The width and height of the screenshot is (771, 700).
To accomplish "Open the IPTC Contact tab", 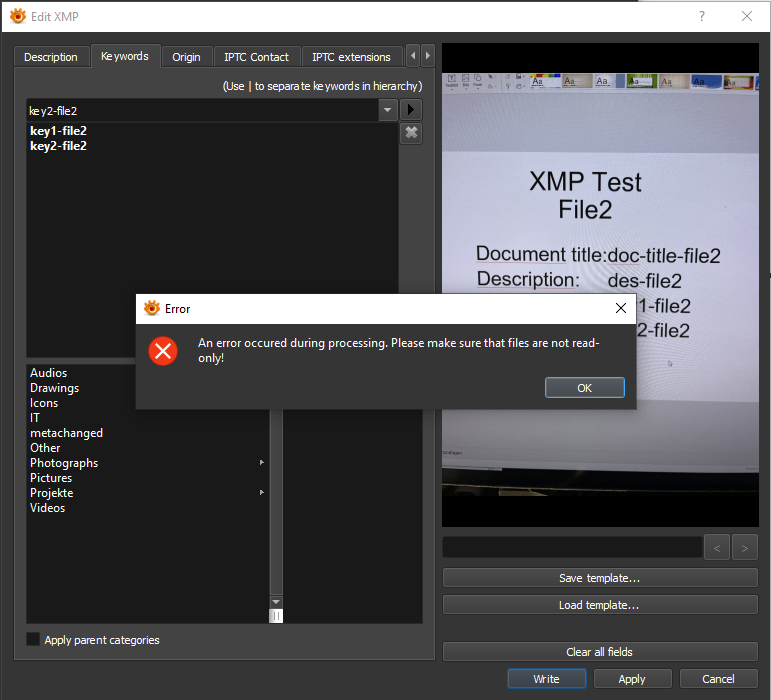I will pyautogui.click(x=256, y=57).
